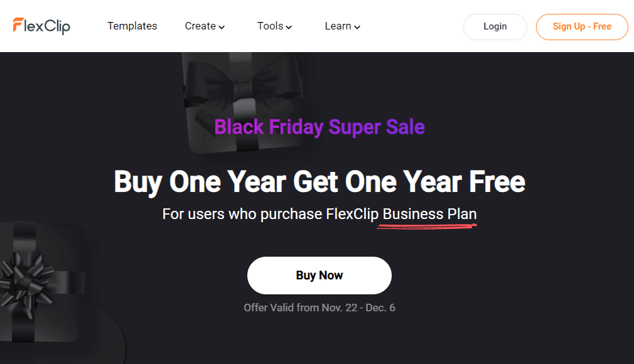Click the chevron beside Learn
Image resolution: width=634 pixels, height=364 pixels.
click(357, 27)
